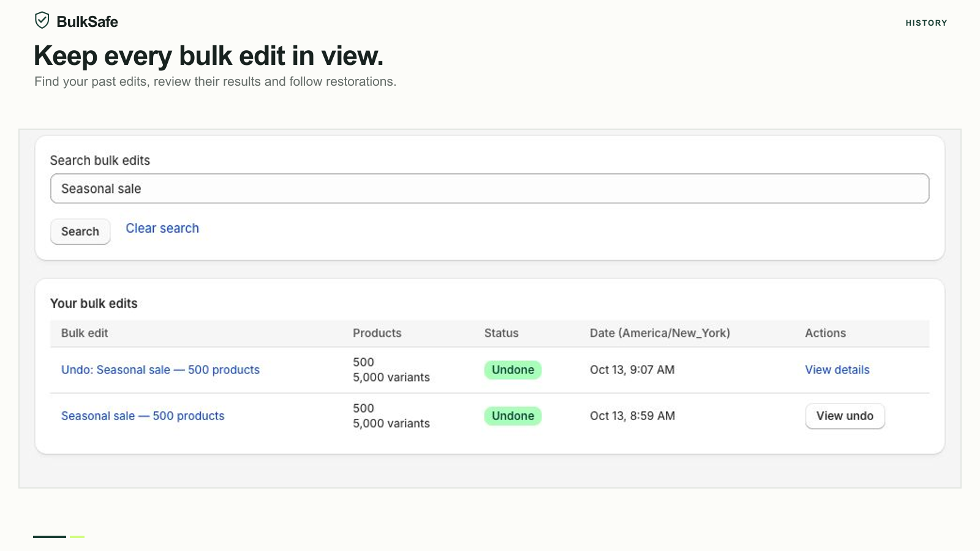Screen dimensions: 980x551
Task: Click Undone badge in Oct 13, 8:59 AM row
Action: [513, 416]
